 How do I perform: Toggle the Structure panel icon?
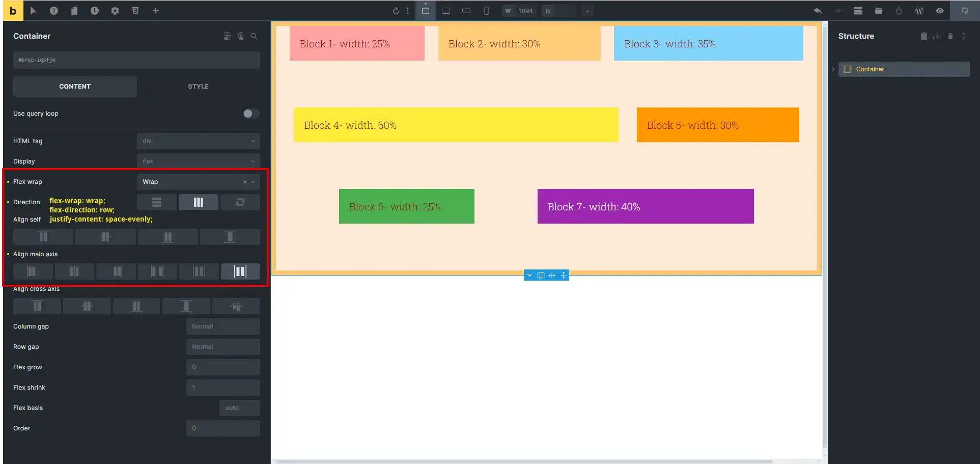click(858, 11)
